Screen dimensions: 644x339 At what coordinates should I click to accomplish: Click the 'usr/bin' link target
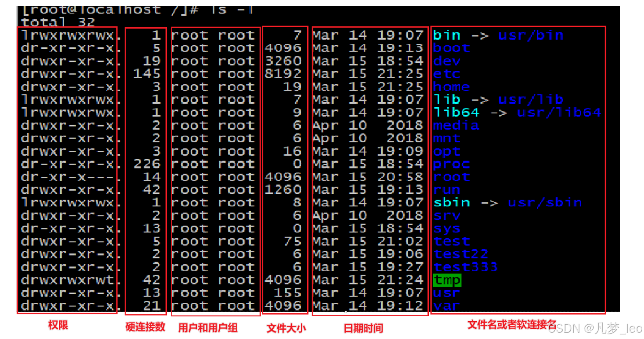531,35
